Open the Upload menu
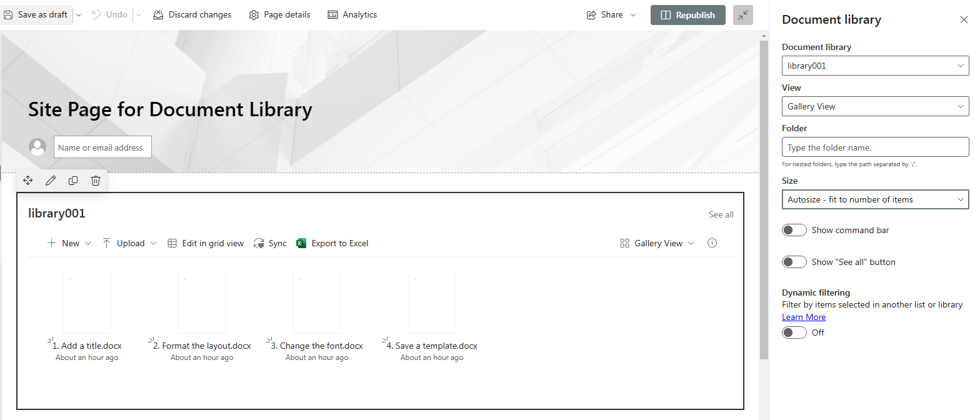The height and width of the screenshot is (420, 980). tap(129, 243)
